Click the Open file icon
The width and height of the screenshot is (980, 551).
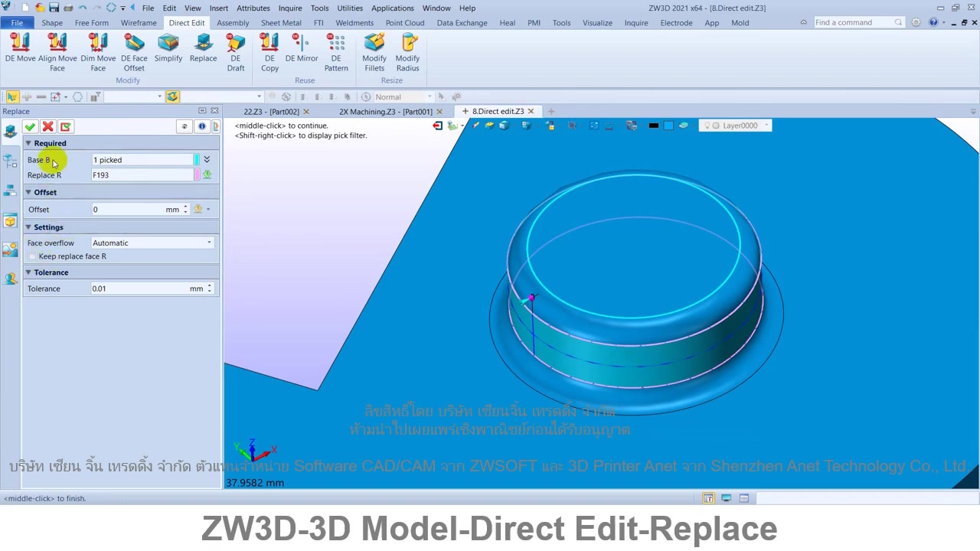click(x=39, y=8)
